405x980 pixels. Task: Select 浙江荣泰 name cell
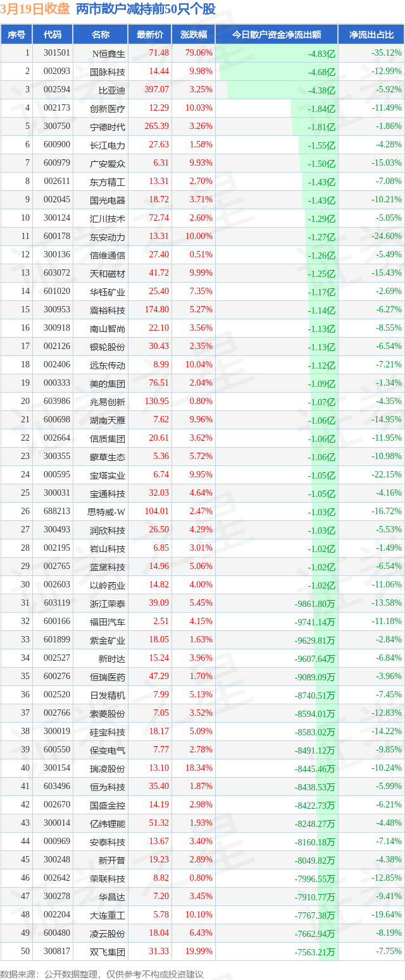click(x=108, y=603)
